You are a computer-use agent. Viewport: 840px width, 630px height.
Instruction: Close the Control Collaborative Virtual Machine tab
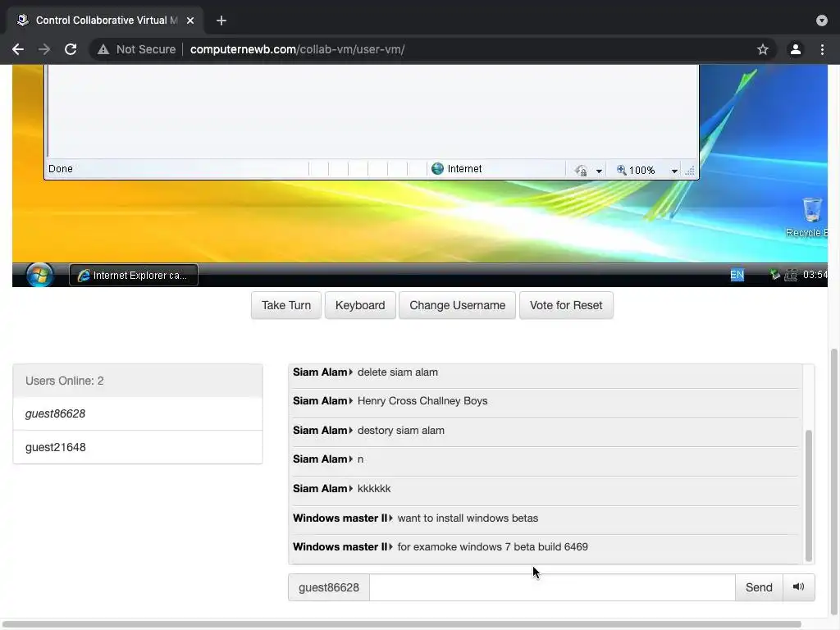190,21
